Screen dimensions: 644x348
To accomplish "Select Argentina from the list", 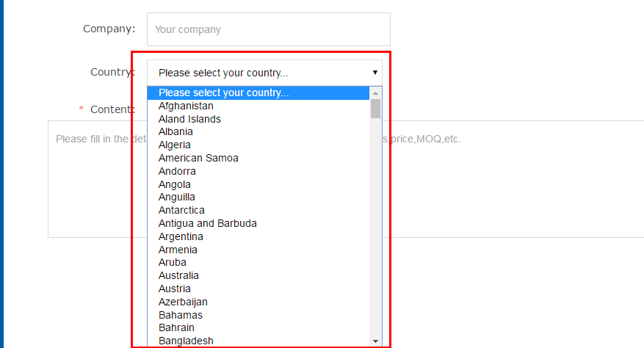I will (181, 236).
